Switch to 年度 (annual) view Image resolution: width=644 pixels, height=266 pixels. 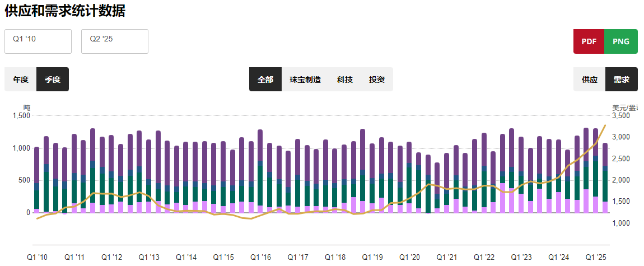coord(21,80)
